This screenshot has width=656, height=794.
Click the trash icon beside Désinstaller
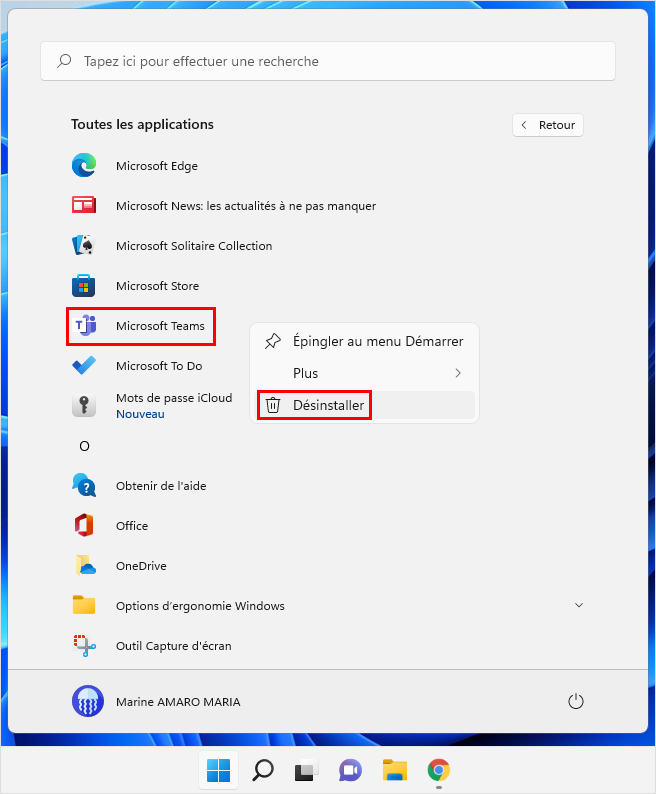[273, 405]
